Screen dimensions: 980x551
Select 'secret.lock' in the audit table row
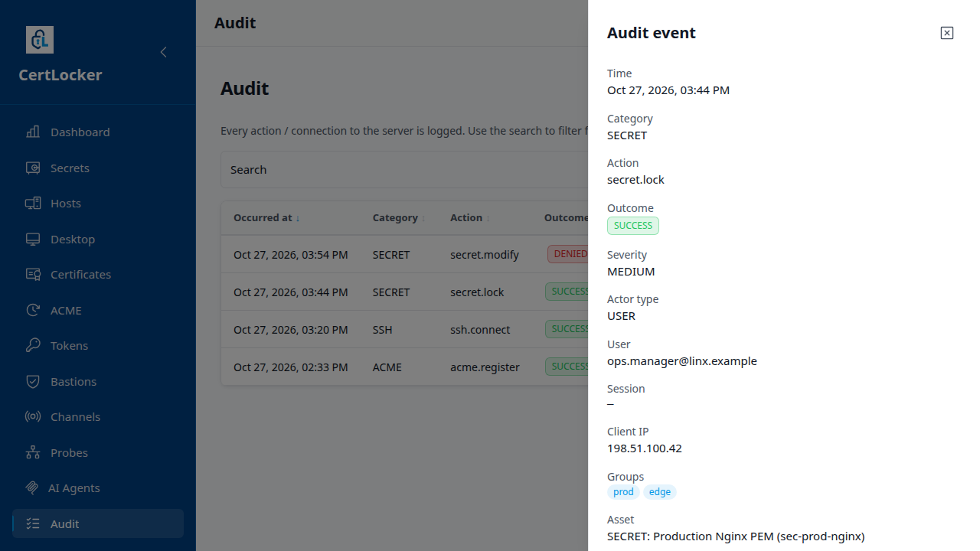(477, 292)
